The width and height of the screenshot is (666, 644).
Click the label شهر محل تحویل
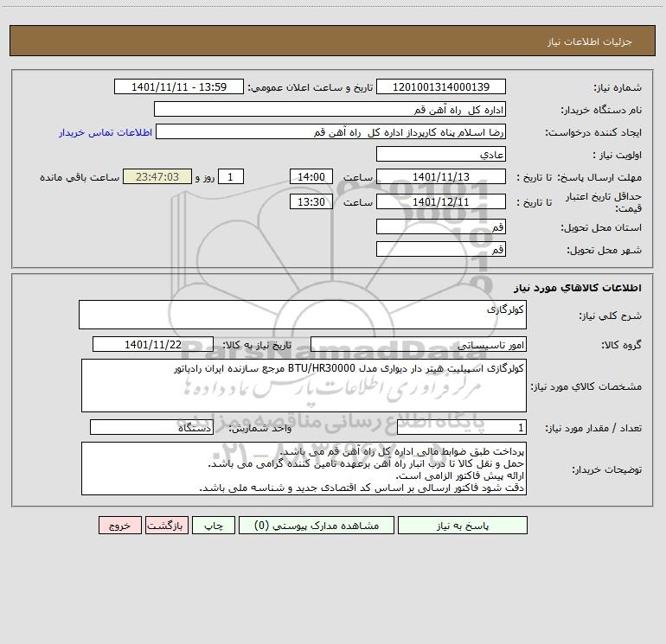(604, 251)
